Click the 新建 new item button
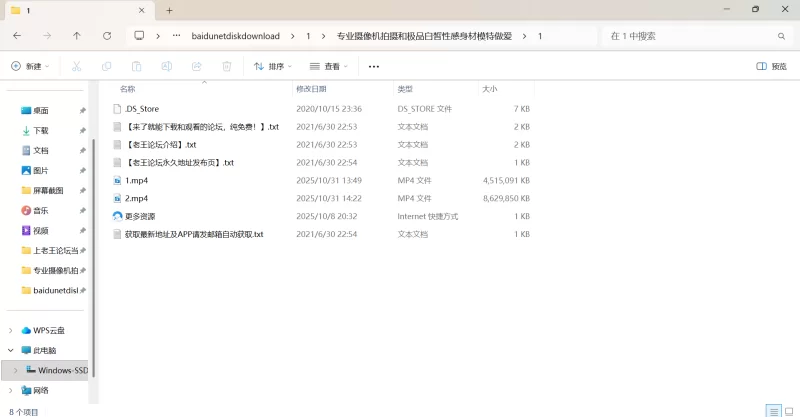800x417 pixels. [30, 66]
